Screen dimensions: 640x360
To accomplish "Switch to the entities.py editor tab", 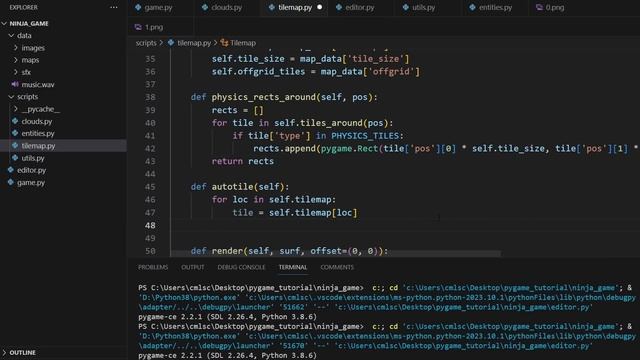I will [495, 7].
